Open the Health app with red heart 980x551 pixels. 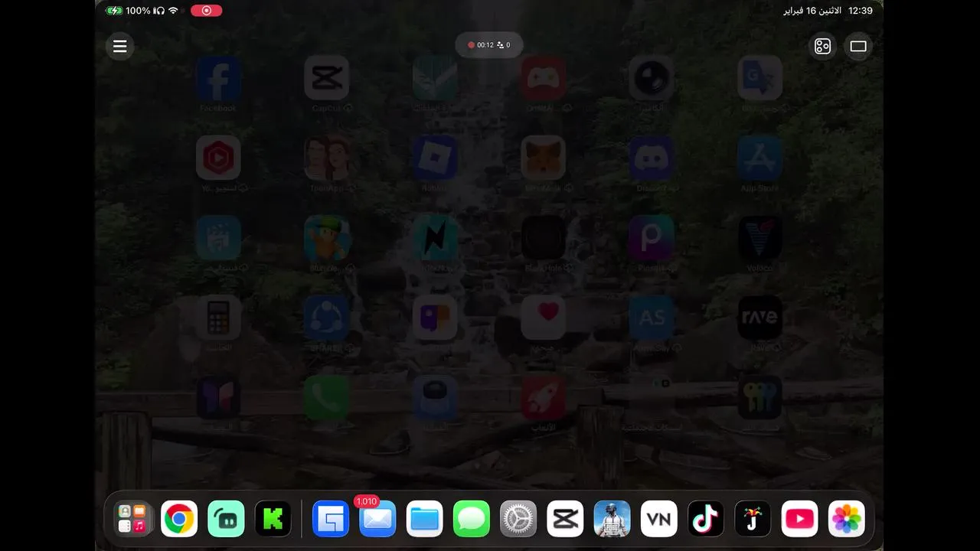544,317
